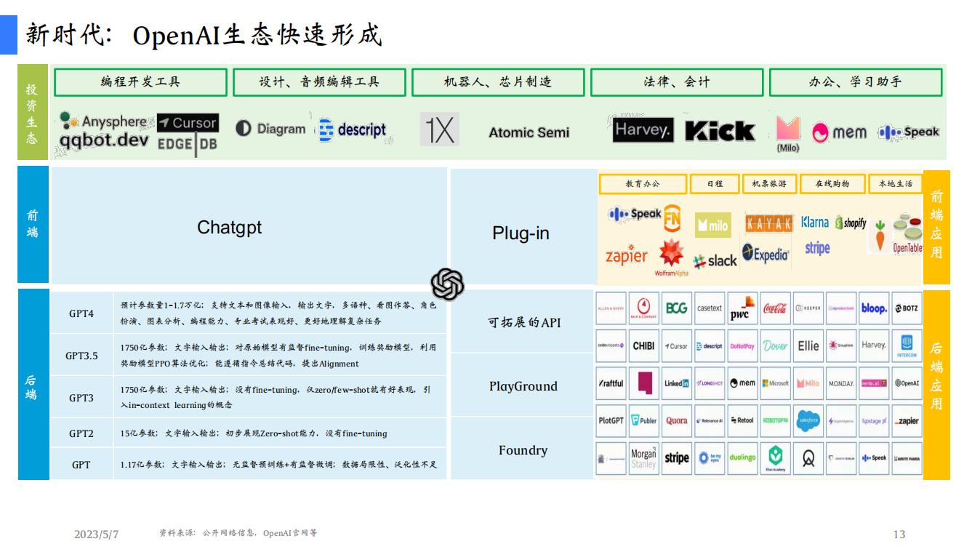The width and height of the screenshot is (980, 552).
Task: Click the zapier logo in the Plug-in panel
Action: point(627,255)
